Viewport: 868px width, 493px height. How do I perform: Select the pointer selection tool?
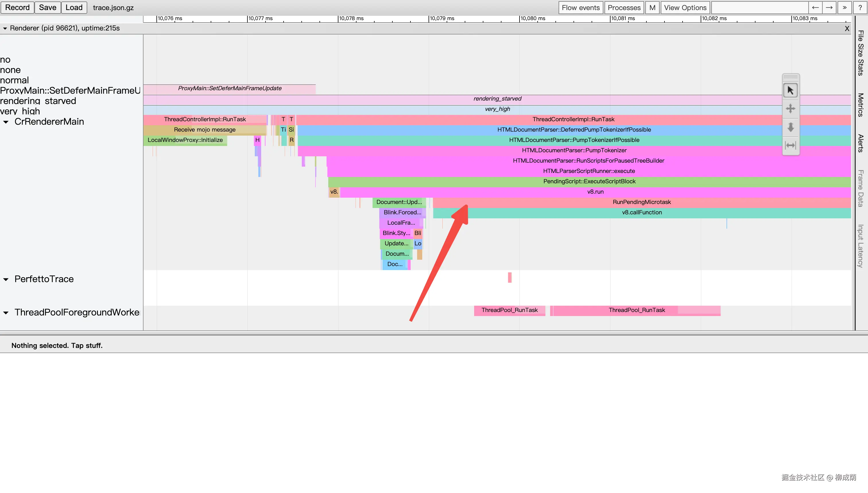pos(790,90)
